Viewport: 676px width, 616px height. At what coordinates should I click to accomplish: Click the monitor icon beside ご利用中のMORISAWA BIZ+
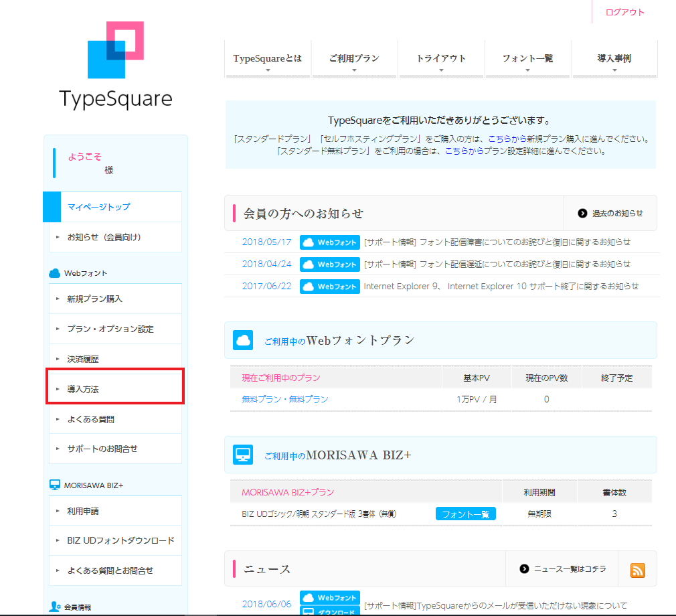coord(243,455)
